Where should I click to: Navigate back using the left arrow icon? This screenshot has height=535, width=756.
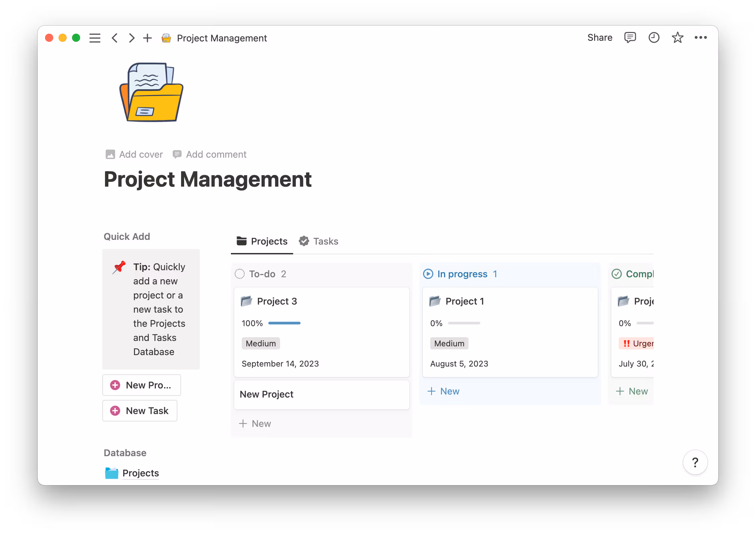114,38
